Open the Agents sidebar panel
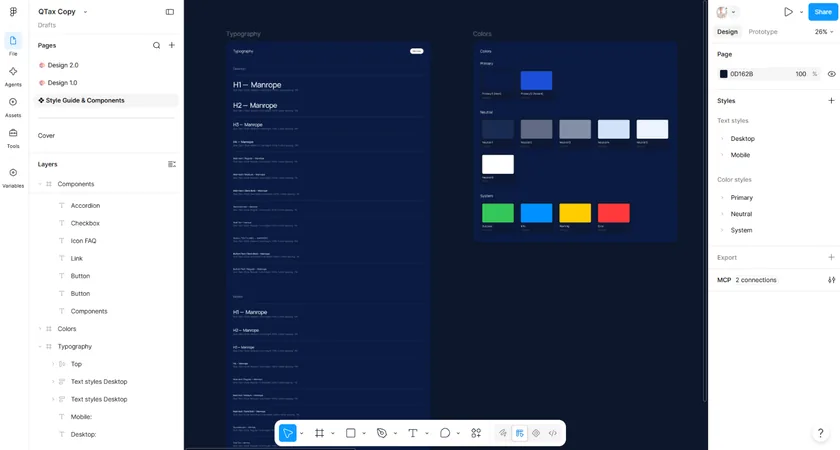The width and height of the screenshot is (840, 450). point(13,77)
